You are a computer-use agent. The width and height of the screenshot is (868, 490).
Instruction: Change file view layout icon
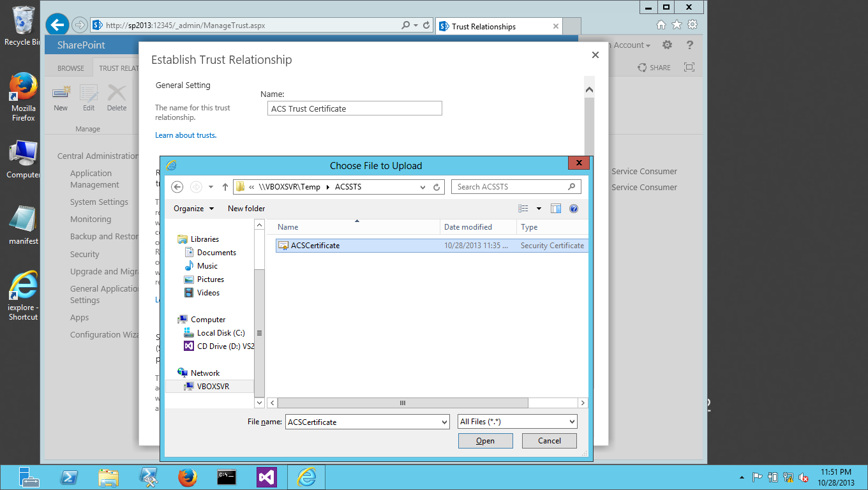(x=523, y=209)
